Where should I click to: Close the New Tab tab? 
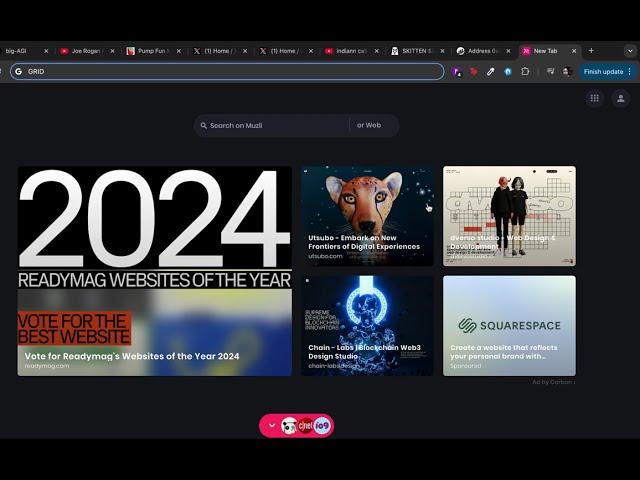click(x=574, y=51)
